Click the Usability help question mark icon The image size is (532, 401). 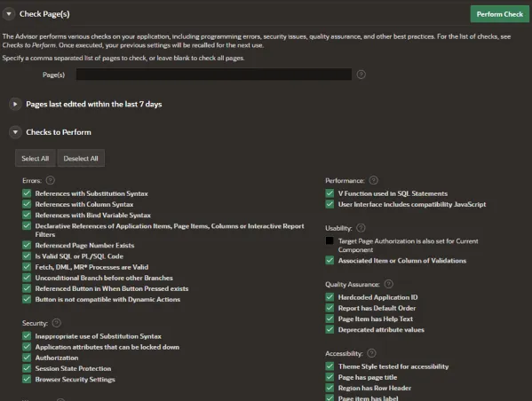[361, 228]
